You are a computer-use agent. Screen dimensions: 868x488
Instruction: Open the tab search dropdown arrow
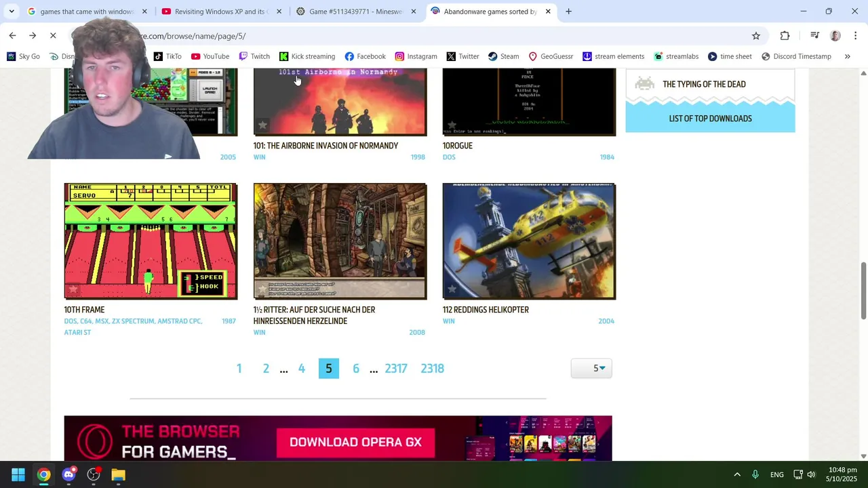12,12
